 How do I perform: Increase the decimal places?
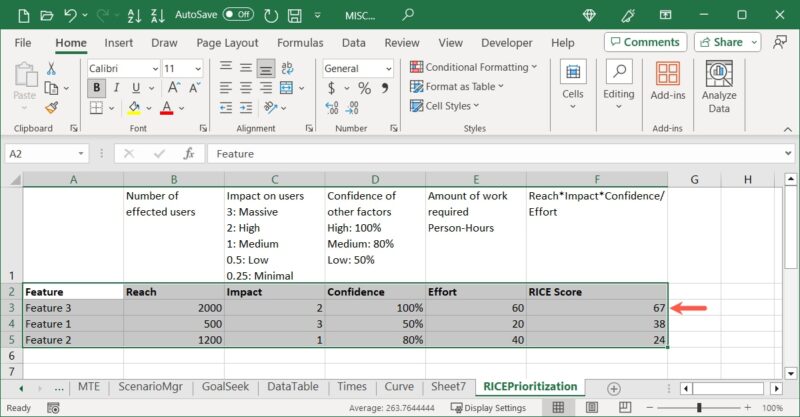(332, 108)
